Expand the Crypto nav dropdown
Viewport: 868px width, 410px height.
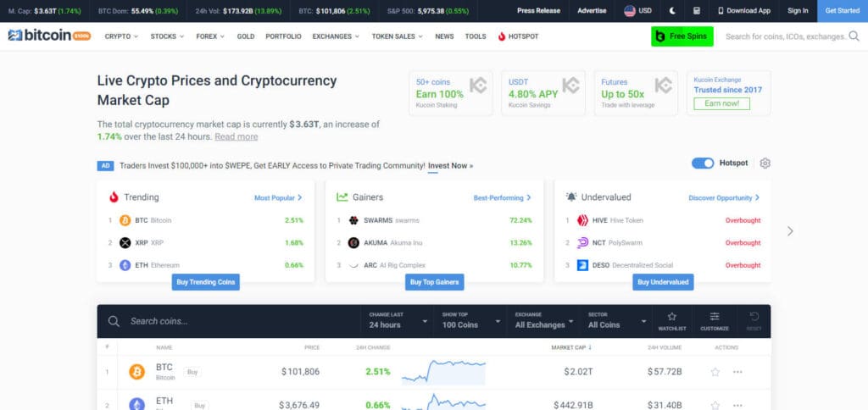point(121,36)
